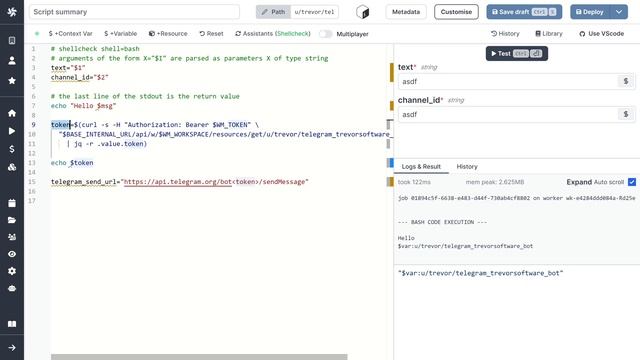Click the green editor status dot
Viewport: 640px width, 360px height.
pos(37,33)
